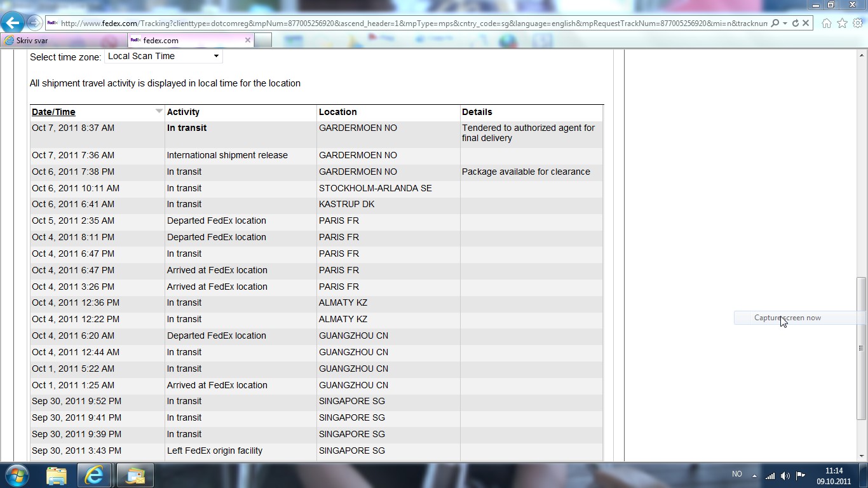
Task: Click 'Tendered to authorized agent' details text
Action: pyautogui.click(x=528, y=133)
